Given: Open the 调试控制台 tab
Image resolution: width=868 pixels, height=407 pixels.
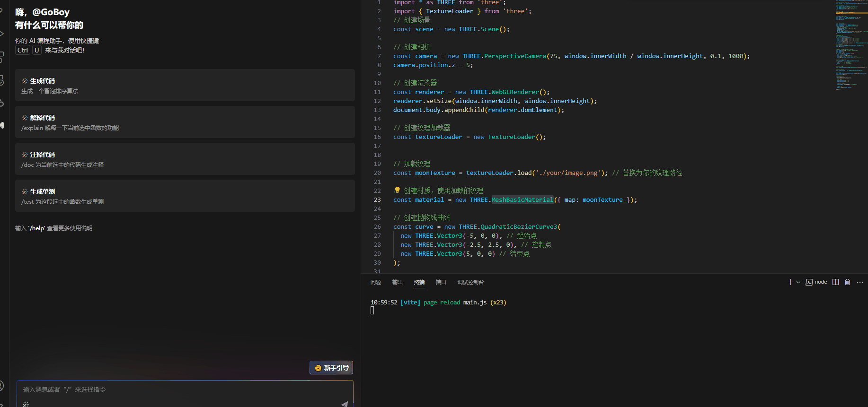Looking at the screenshot, I should 470,282.
